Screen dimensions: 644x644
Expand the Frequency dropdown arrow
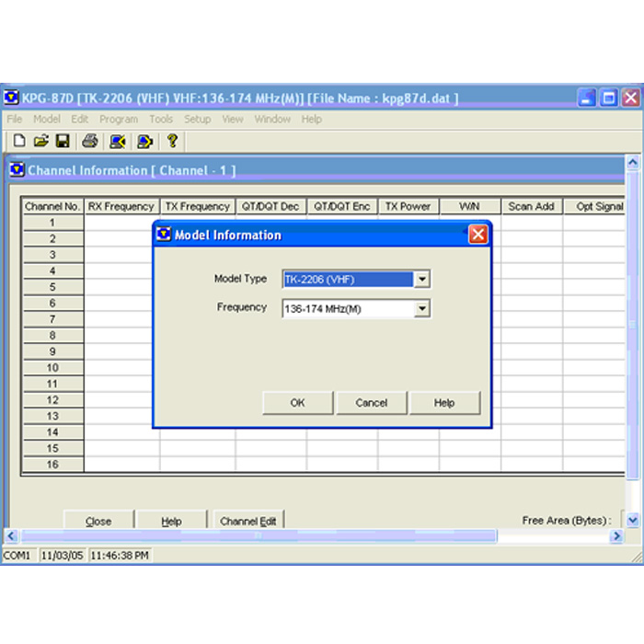(x=421, y=308)
